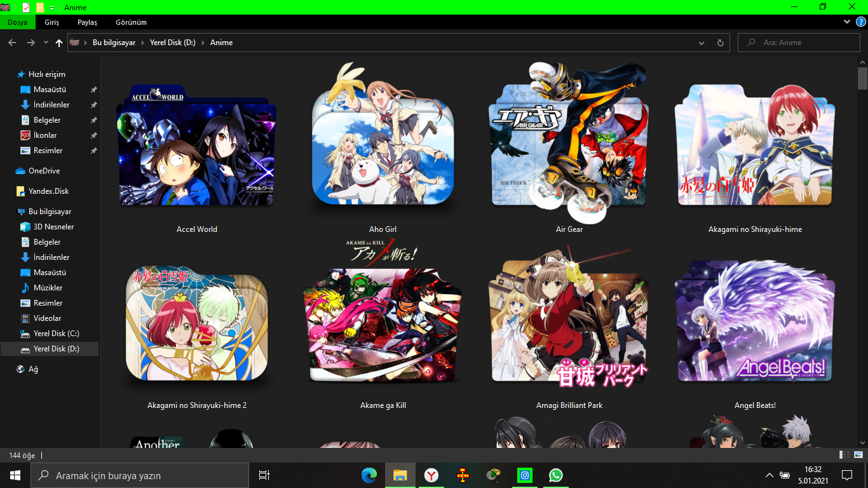Open Yandex.Disk in the navigation pane
Image resolution: width=868 pixels, height=488 pixels.
[48, 191]
